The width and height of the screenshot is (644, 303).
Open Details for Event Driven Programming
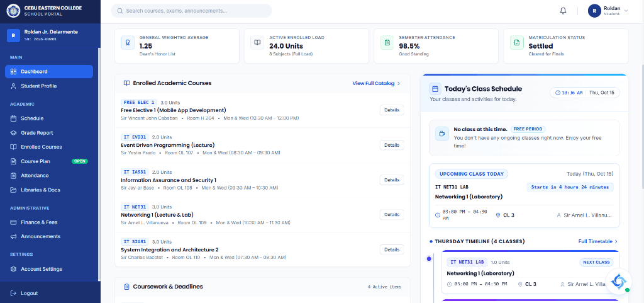pos(391,145)
